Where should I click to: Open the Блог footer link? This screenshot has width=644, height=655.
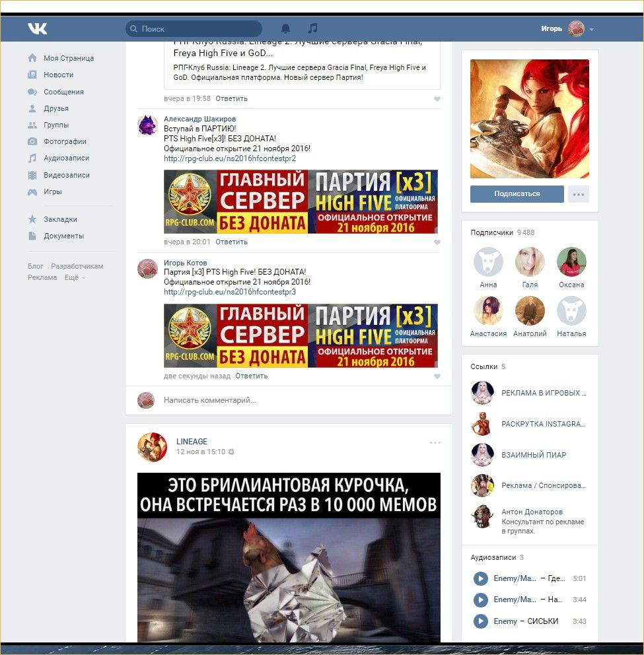[x=36, y=267]
